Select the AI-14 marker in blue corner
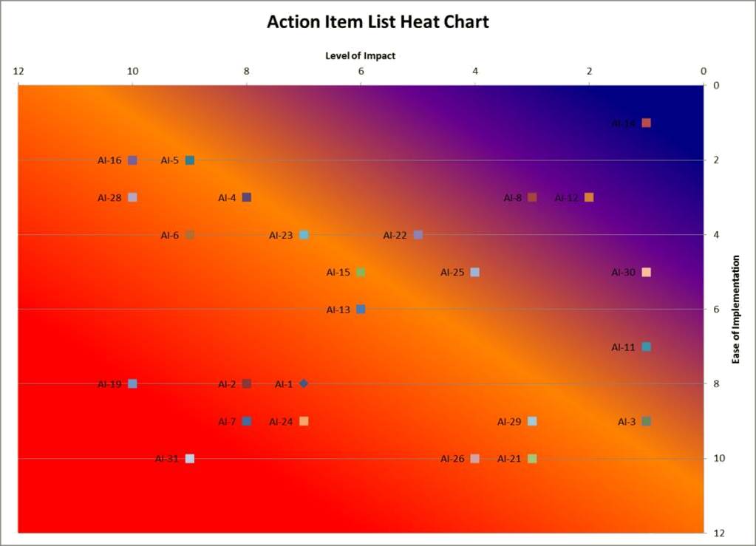This screenshot has height=546, width=756. (x=647, y=123)
